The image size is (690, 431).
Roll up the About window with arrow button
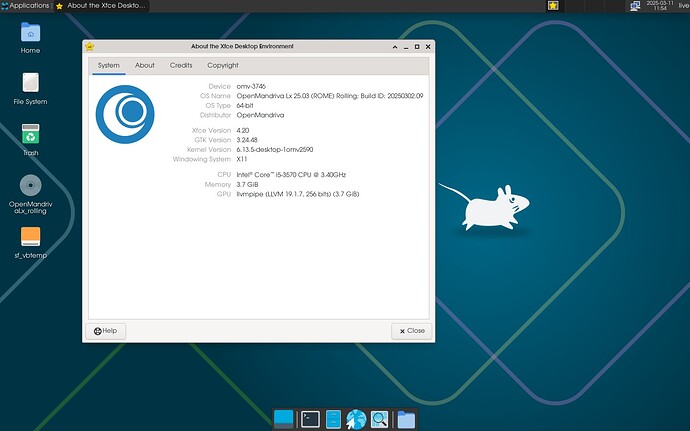point(395,47)
